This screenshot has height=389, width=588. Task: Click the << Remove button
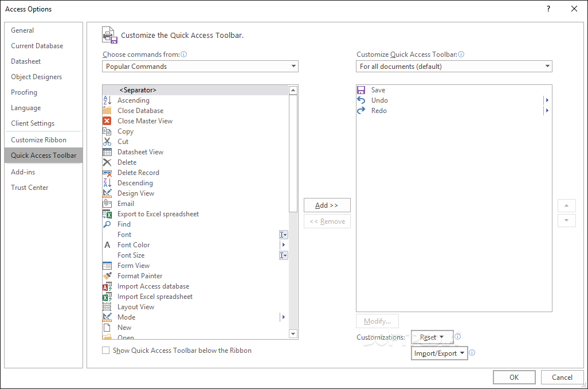click(x=327, y=221)
